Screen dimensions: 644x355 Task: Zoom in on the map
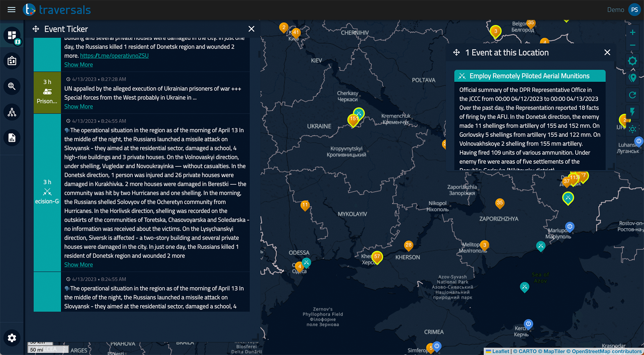[632, 33]
